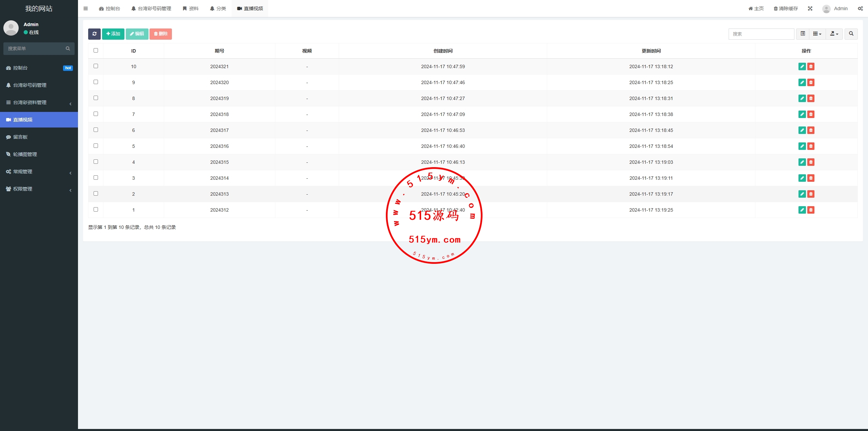Open the export data dropdown
Image resolution: width=868 pixels, height=431 pixels.
click(x=834, y=34)
